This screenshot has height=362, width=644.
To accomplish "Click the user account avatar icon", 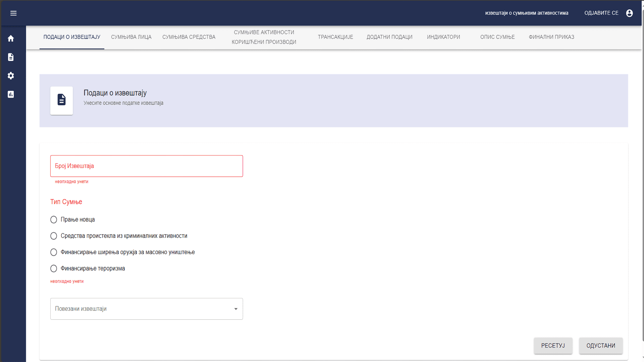I will [x=629, y=13].
